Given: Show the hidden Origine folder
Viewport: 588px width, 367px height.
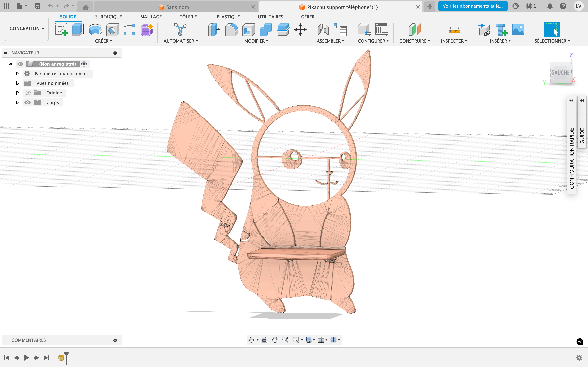Looking at the screenshot, I should point(28,93).
